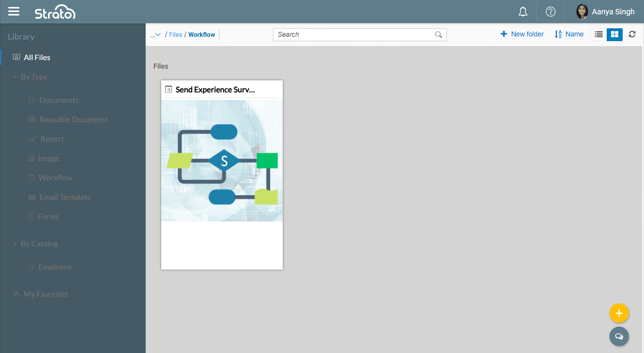The width and height of the screenshot is (644, 353).
Task: Select All Files in the library sidebar
Action: coord(37,57)
